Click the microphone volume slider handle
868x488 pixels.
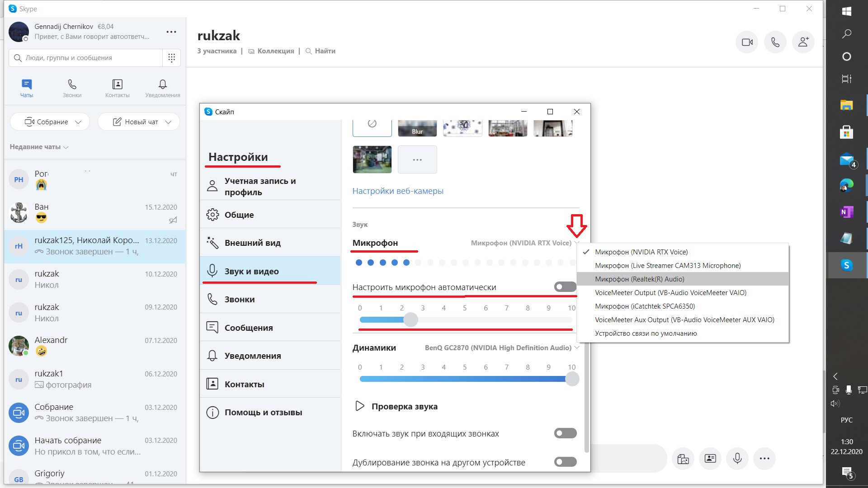point(410,319)
